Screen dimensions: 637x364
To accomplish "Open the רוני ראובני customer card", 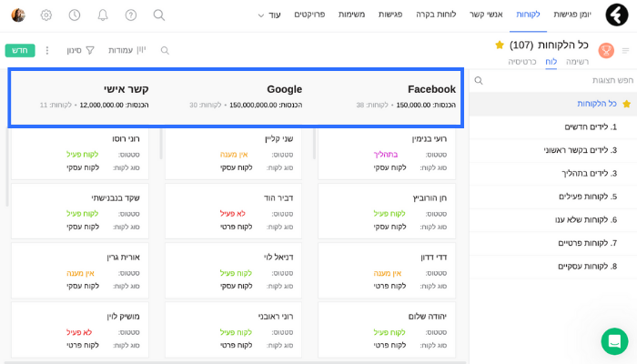I will click(233, 329).
